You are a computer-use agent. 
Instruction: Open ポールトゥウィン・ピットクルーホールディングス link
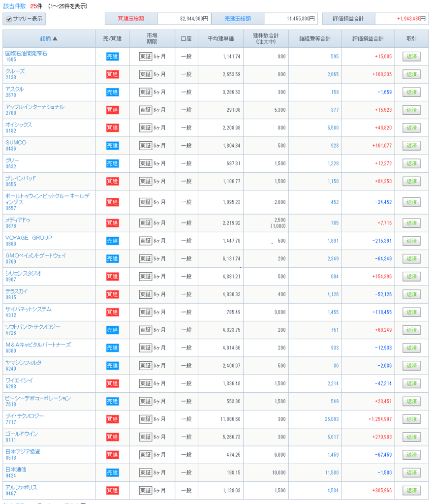click(48, 199)
